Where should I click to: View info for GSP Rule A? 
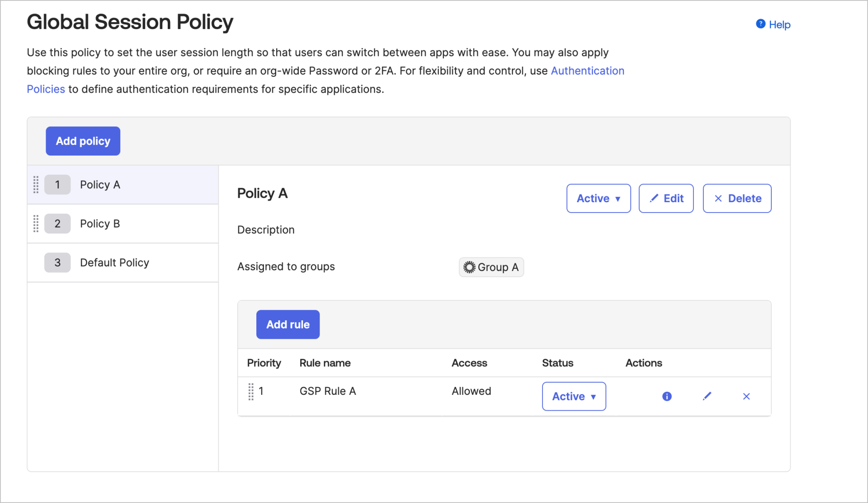tap(666, 396)
